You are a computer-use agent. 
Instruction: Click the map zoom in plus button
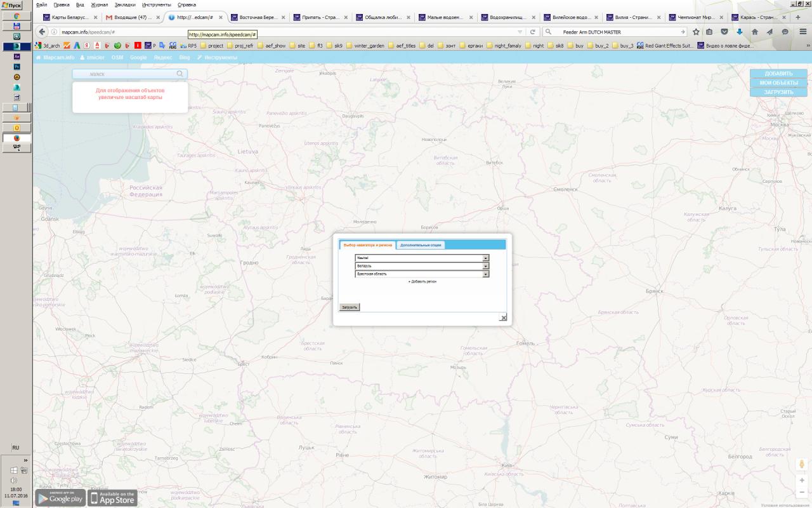(802, 481)
